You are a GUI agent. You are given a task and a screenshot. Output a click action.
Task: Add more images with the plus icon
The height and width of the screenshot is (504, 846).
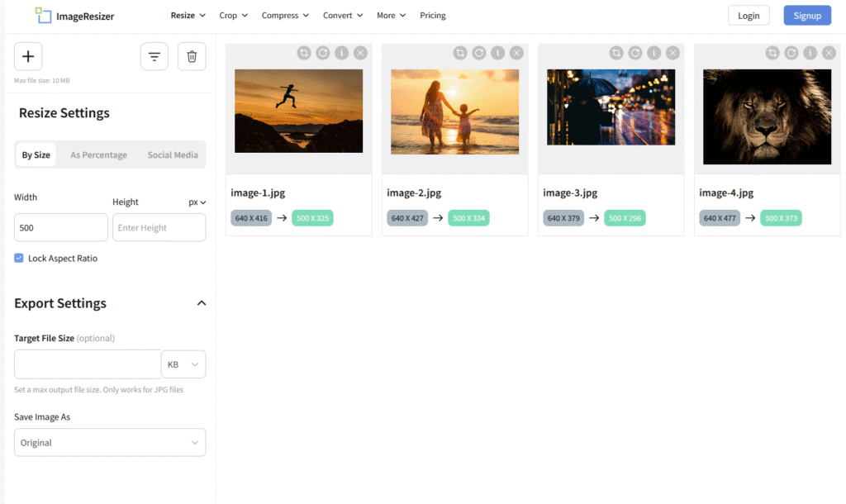pyautogui.click(x=28, y=56)
